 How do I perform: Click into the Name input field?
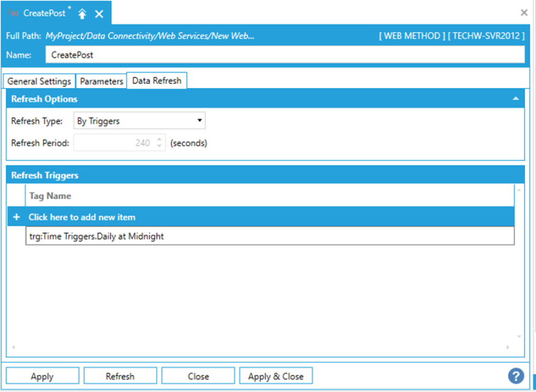tap(284, 54)
